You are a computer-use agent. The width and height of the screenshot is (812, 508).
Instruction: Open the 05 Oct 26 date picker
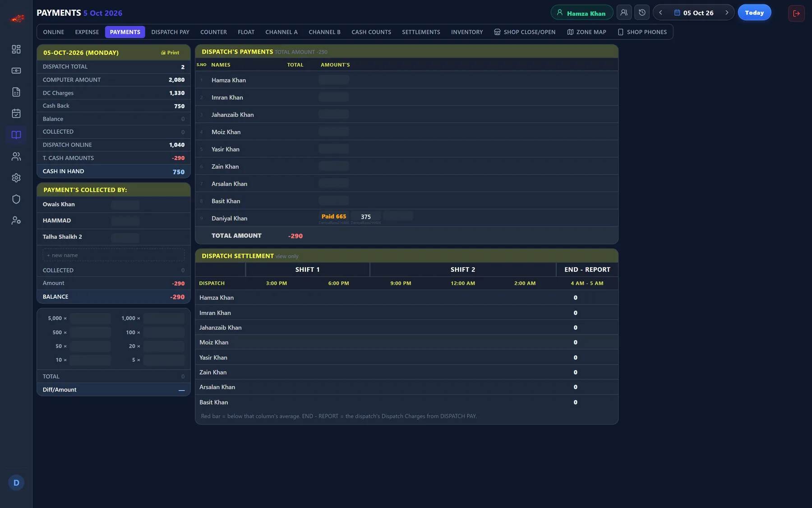point(694,13)
